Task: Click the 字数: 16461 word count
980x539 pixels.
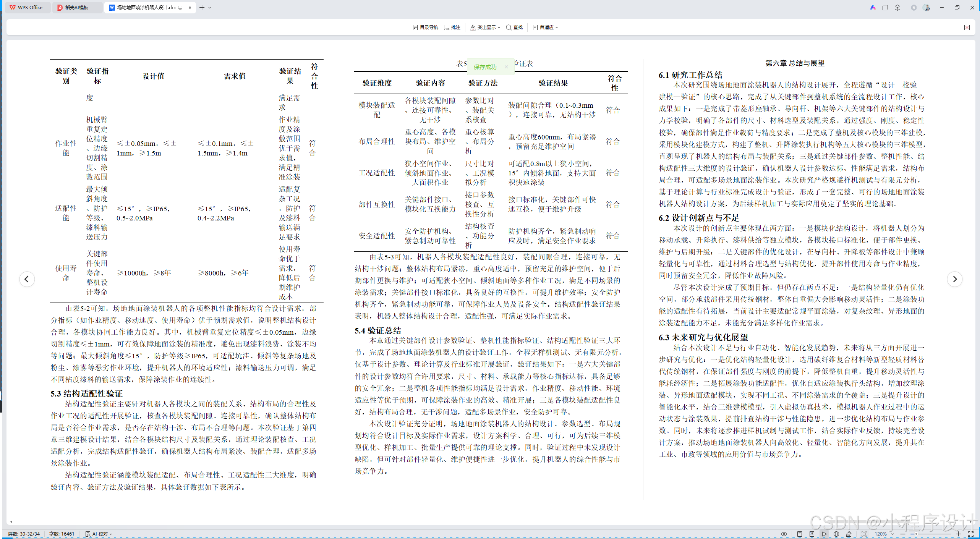Action: 62,534
